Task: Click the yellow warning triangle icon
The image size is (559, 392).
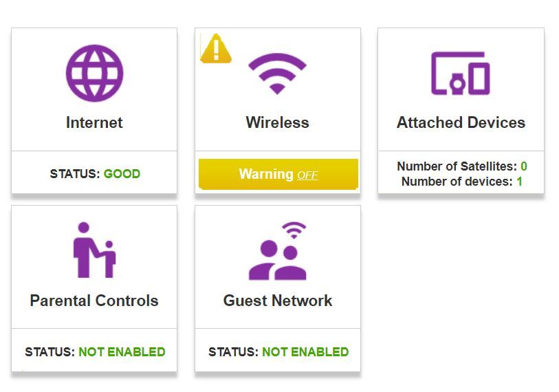Action: (x=216, y=49)
